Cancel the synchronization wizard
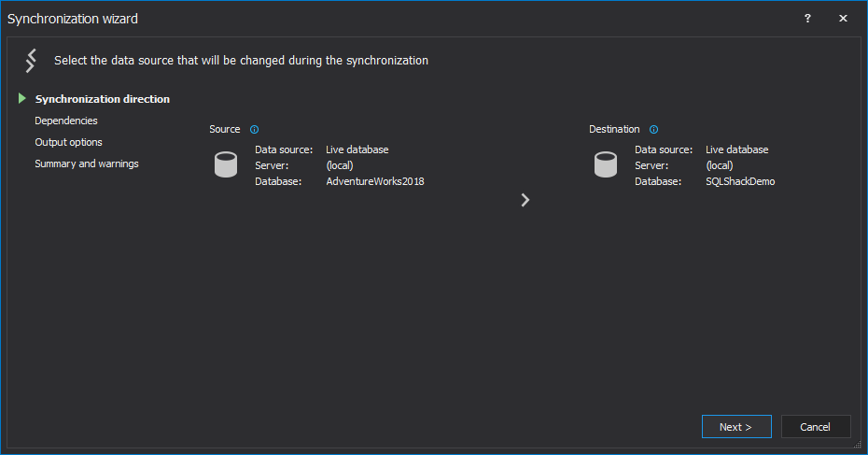 (x=816, y=427)
